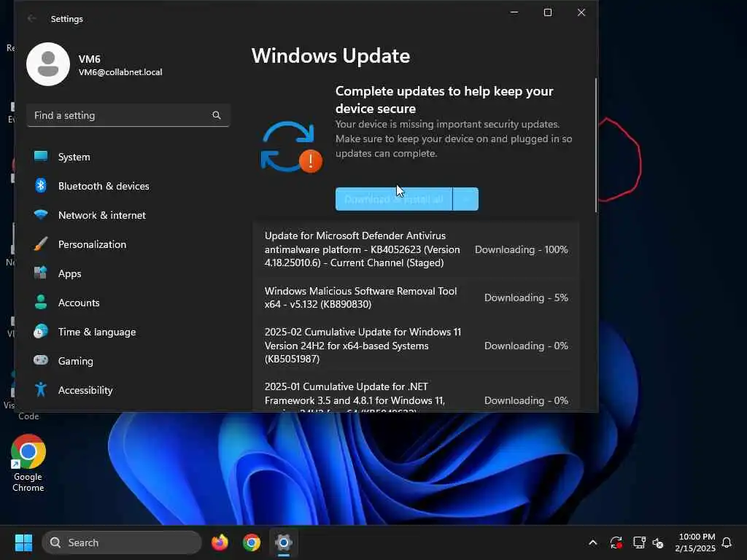Minimize the Settings window

click(514, 12)
